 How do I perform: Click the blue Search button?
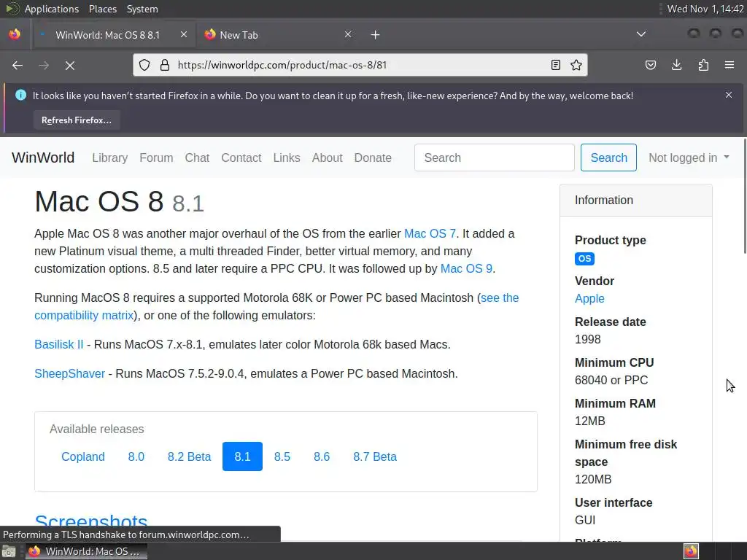(608, 157)
